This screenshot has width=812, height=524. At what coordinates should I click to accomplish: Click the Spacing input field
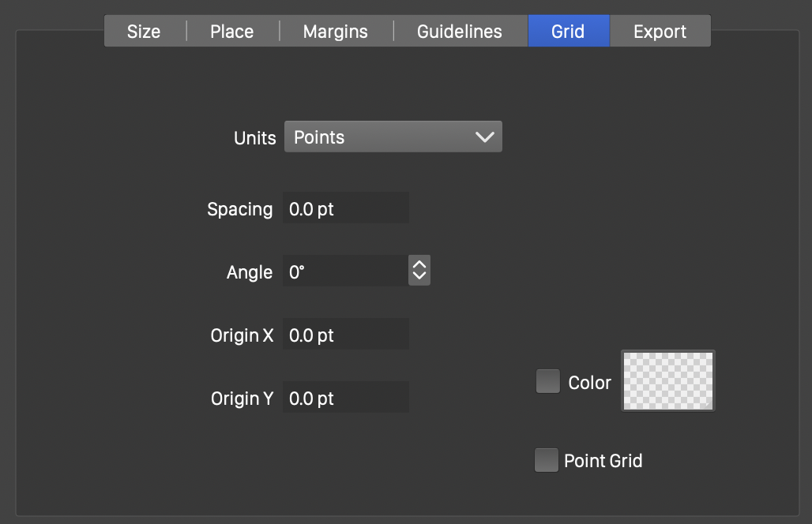tap(346, 209)
